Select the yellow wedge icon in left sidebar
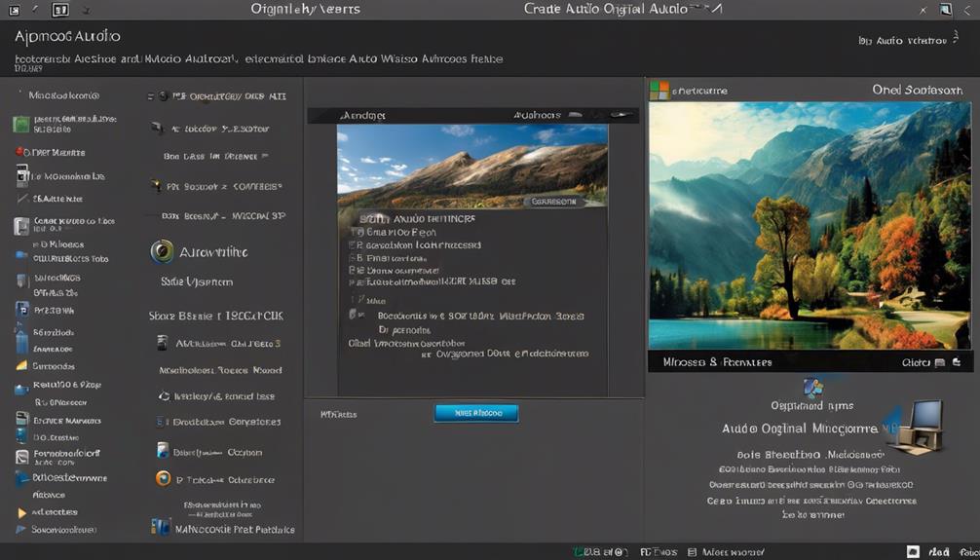Screen dimensions: 980x560 click(21, 365)
